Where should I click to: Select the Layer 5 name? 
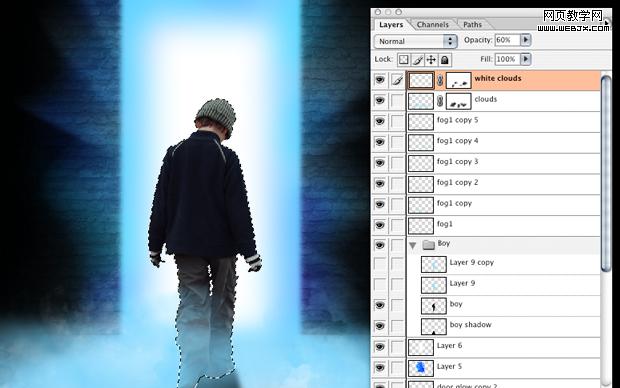click(449, 367)
